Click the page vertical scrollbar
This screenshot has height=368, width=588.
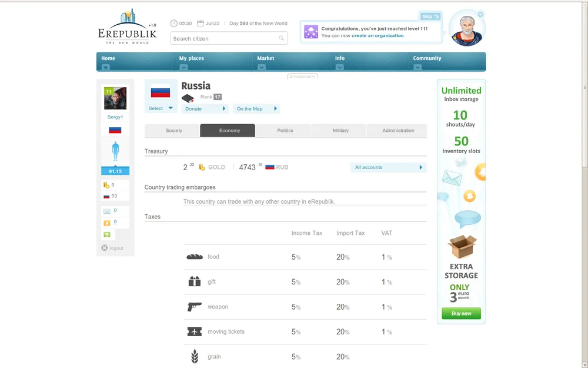click(x=584, y=87)
